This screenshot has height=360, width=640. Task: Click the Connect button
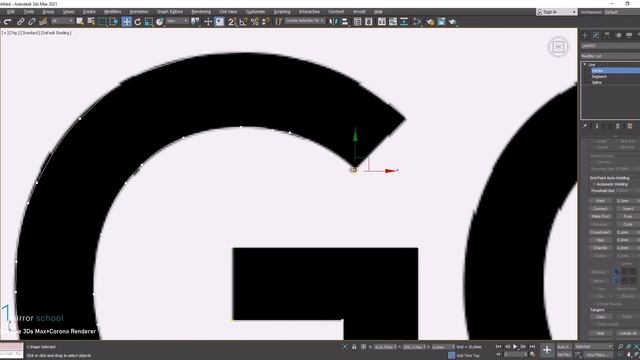pyautogui.click(x=600, y=209)
